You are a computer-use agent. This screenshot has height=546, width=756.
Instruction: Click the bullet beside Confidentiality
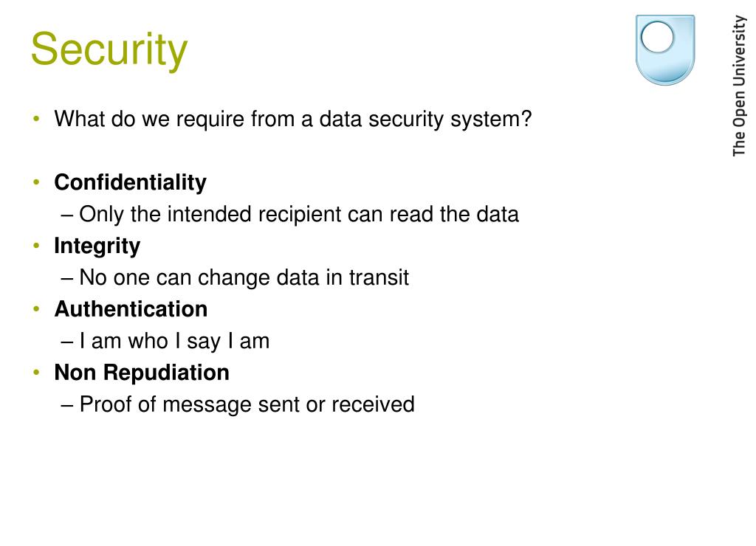coord(36,182)
